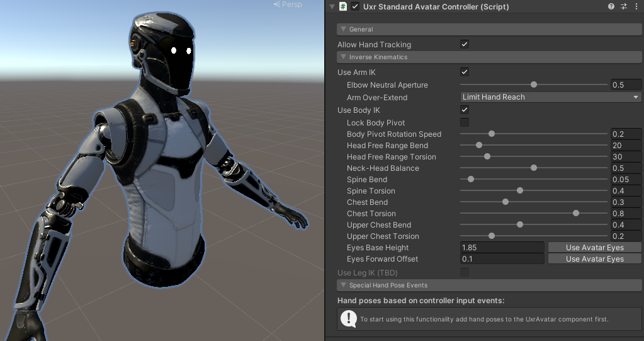Click the Spine Torsion label
Image resolution: width=644 pixels, height=341 pixels.
371,191
